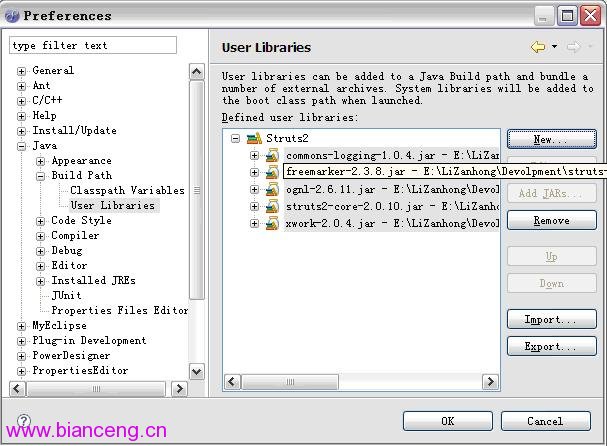Click the Struts2 library books icon
The image size is (607, 446).
254,138
